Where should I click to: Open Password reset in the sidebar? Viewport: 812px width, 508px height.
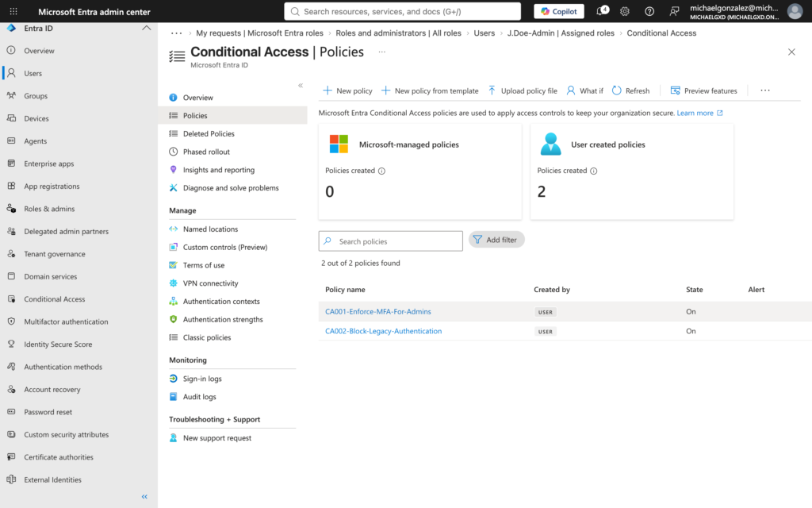[x=48, y=412]
